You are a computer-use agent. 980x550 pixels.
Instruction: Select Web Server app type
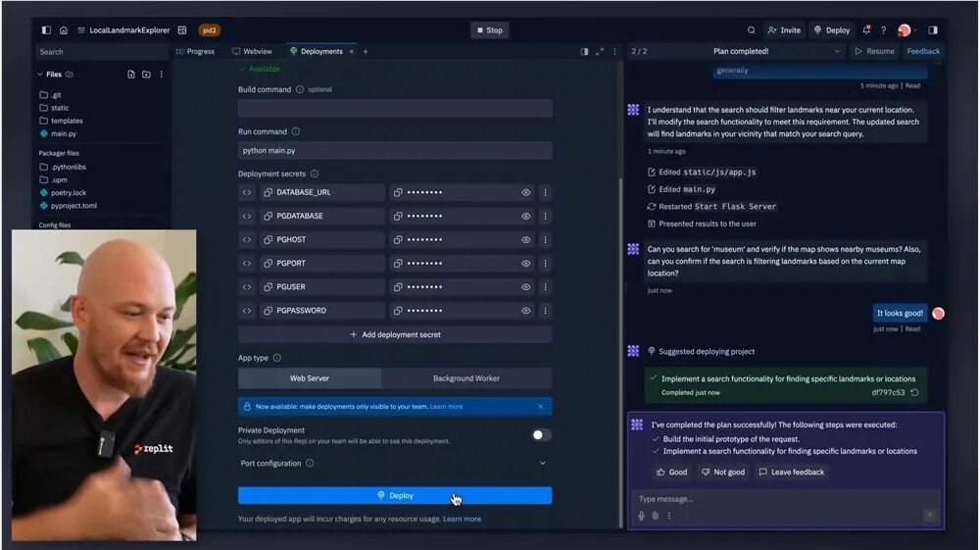tap(310, 378)
